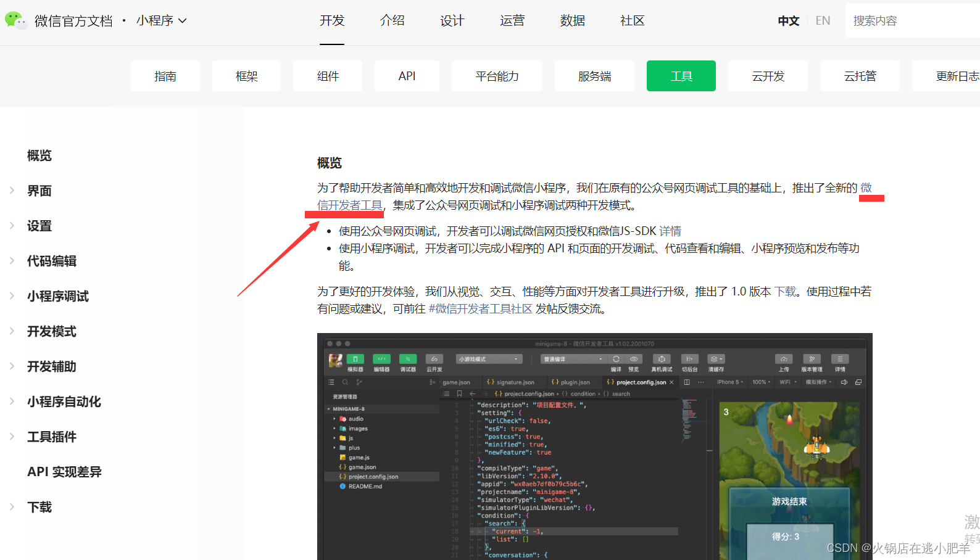
Task: Expand the 代码编辑 sidebar section
Action: [52, 261]
